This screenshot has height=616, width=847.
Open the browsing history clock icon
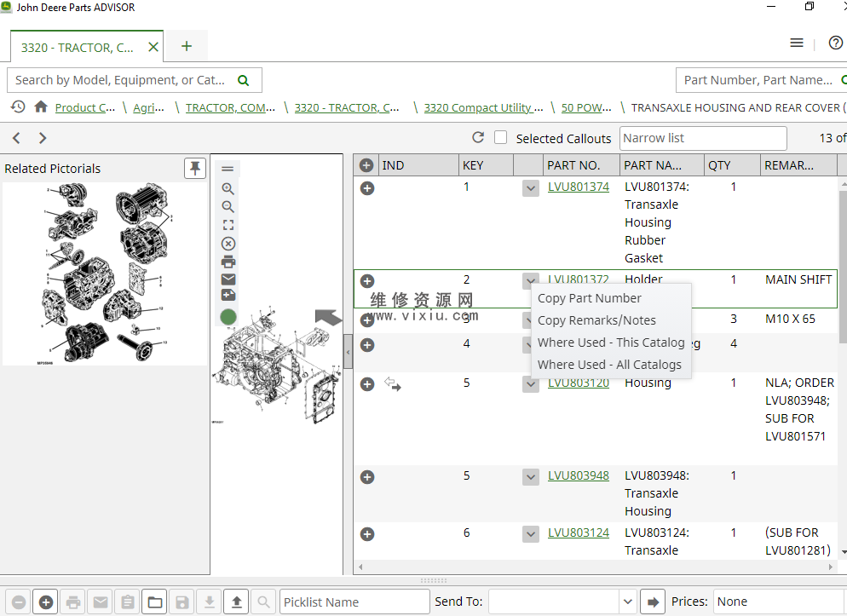click(x=18, y=107)
